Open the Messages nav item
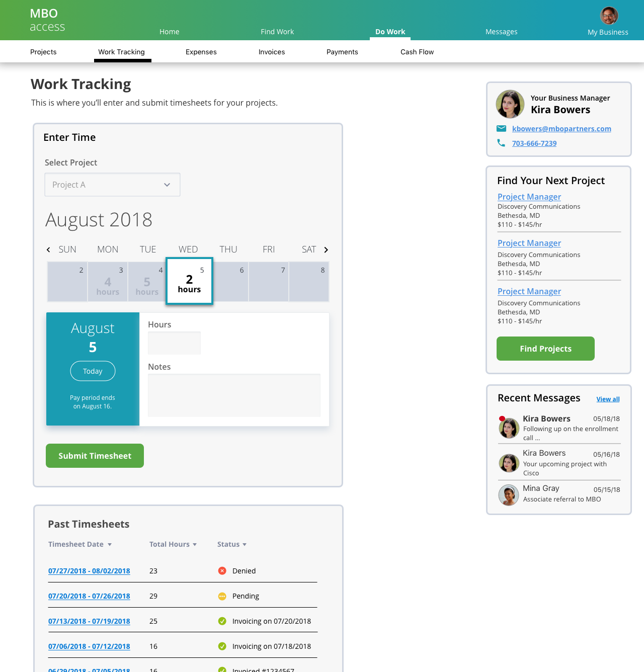The image size is (644, 672). pos(502,32)
